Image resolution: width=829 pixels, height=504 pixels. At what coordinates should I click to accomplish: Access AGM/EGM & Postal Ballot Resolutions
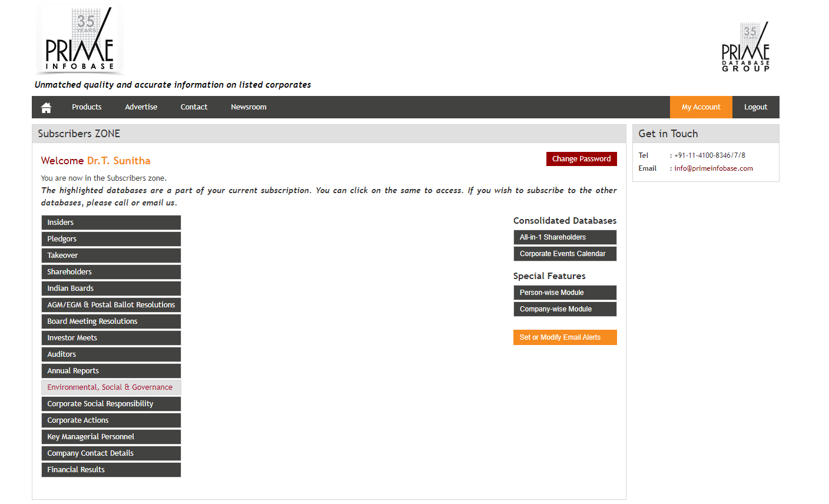click(111, 305)
